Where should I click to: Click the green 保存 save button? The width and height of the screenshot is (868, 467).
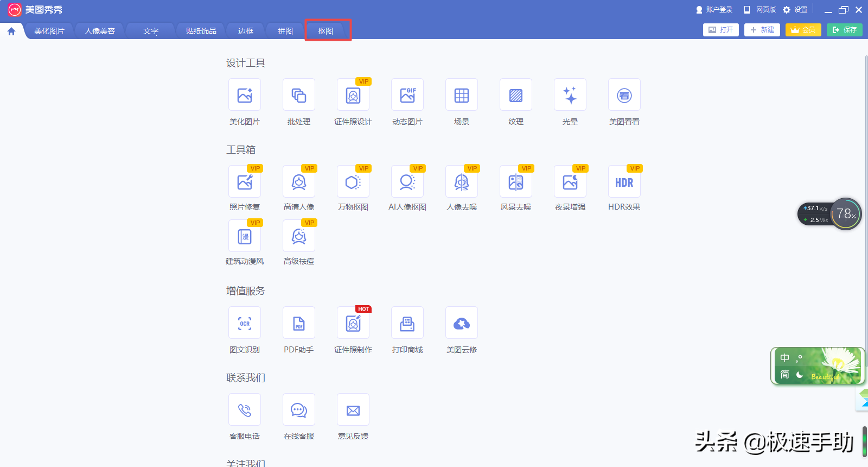click(844, 30)
